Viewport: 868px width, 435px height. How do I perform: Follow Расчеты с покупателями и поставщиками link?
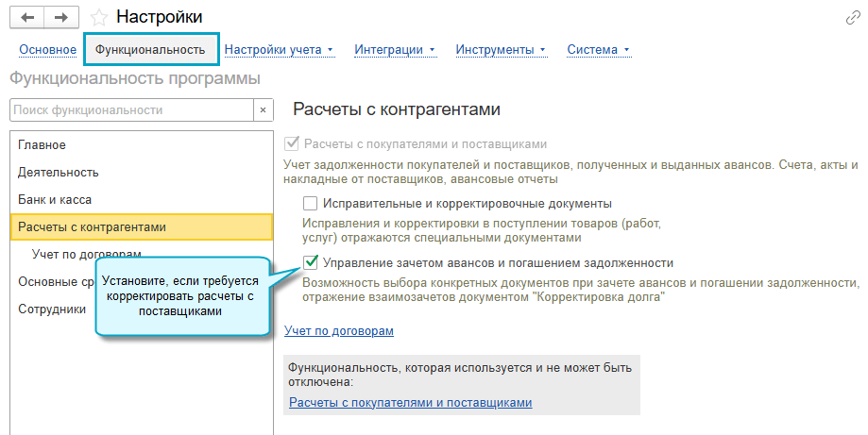click(410, 403)
